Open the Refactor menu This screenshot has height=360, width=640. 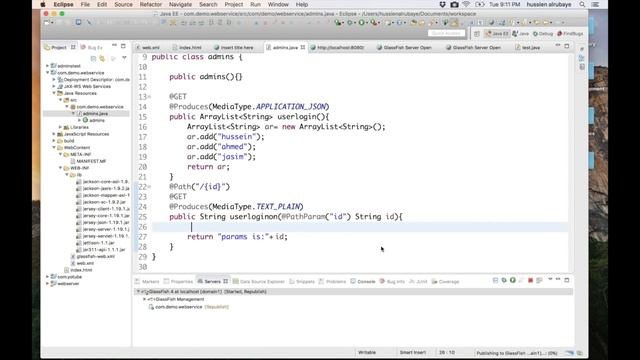click(x=151, y=4)
